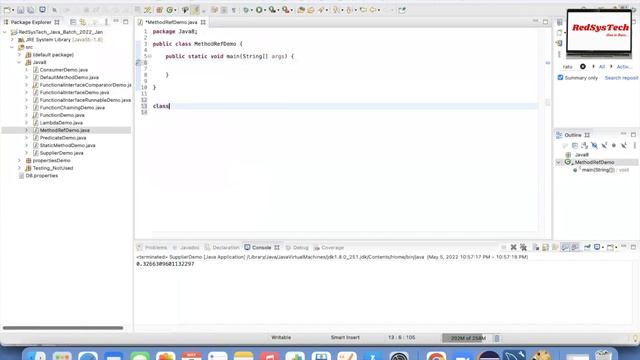Expand the Testing_NotUsed package node
The image size is (640, 360).
click(19, 168)
